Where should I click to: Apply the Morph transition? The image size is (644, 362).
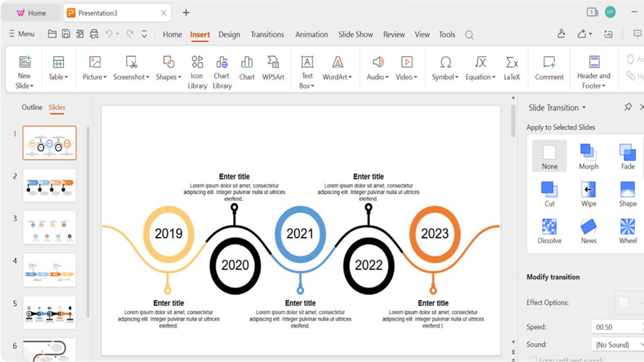[x=588, y=153]
